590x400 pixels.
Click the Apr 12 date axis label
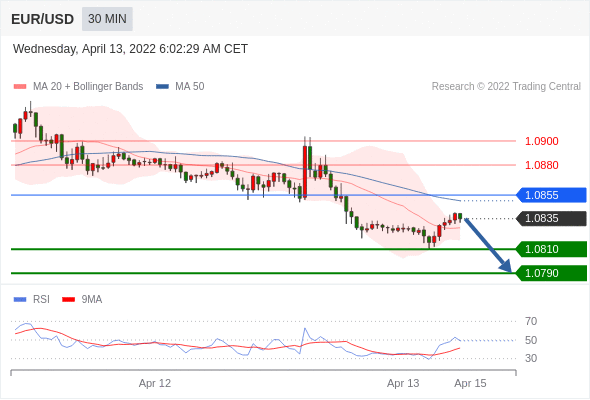155,383
